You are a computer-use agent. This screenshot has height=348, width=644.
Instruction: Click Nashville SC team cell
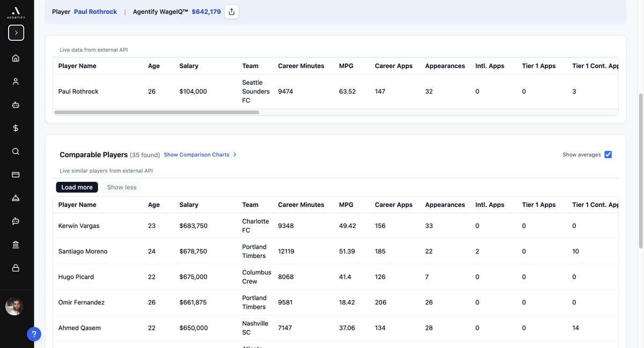pos(255,328)
